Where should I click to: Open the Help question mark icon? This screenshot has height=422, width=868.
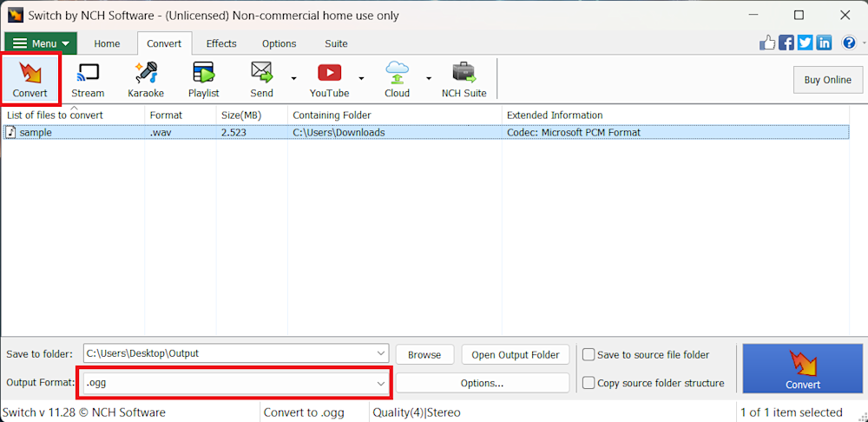849,43
